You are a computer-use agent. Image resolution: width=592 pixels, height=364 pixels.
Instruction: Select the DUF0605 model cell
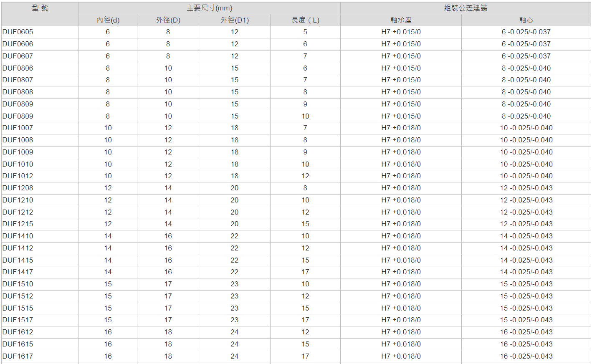tap(18, 32)
